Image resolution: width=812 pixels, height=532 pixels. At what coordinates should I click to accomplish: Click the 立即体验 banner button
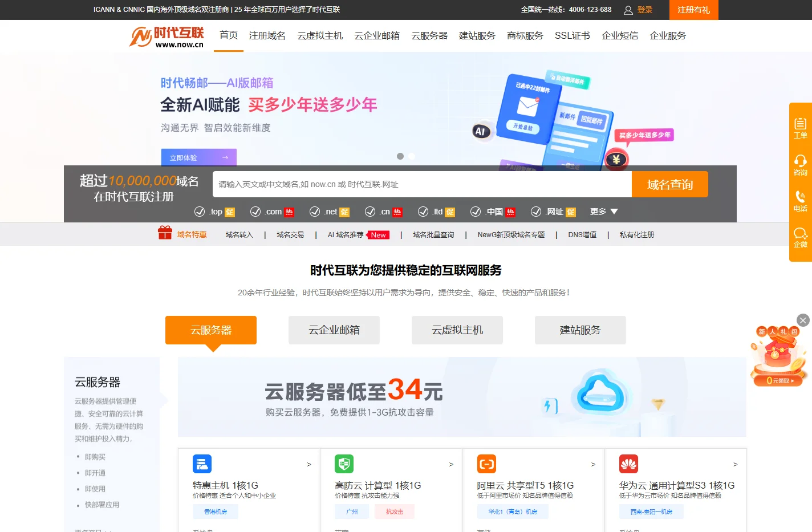pyautogui.click(x=199, y=157)
